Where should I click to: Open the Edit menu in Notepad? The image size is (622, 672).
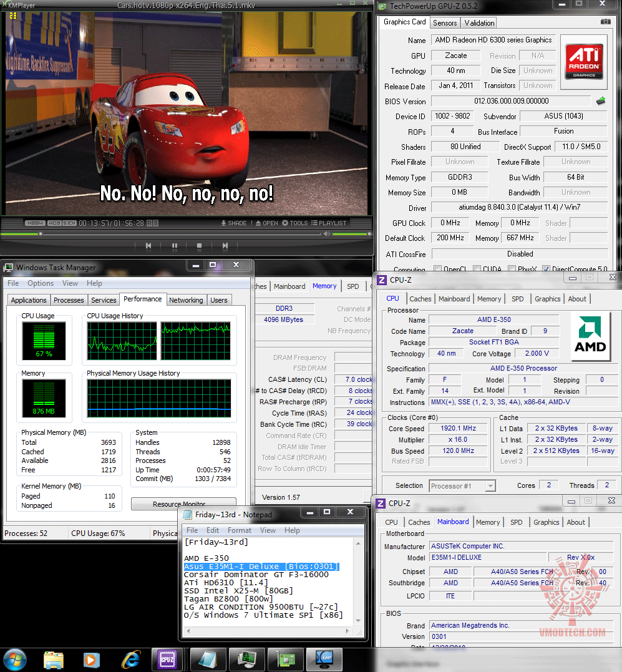[x=213, y=530]
